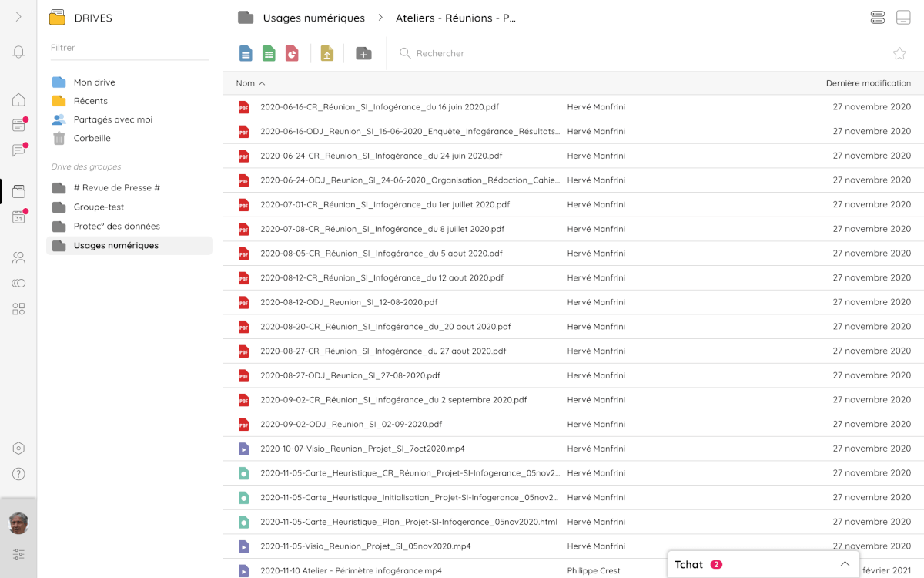Create a new text document
The image size is (924, 578).
(246, 53)
